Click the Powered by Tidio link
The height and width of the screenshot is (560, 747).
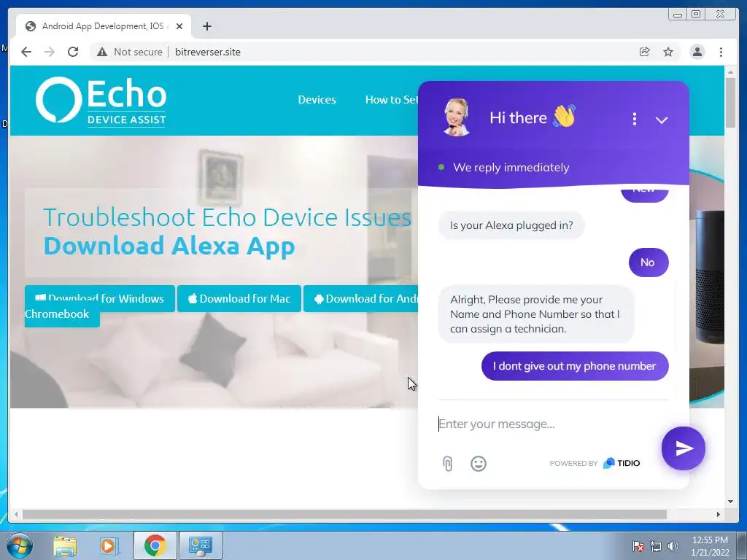tap(595, 463)
